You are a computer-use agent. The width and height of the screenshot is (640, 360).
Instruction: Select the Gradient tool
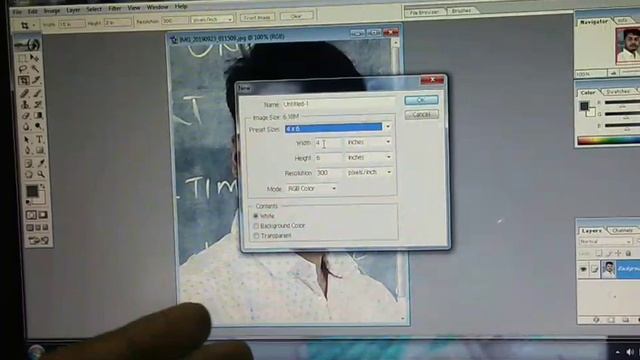(x=38, y=116)
